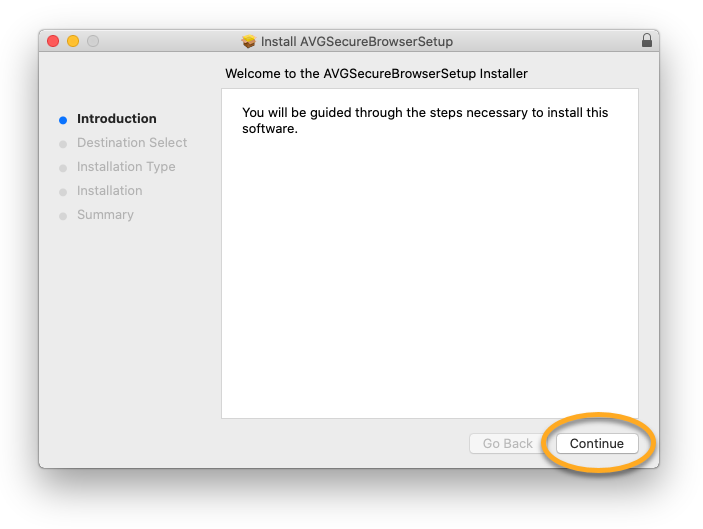This screenshot has height=529, width=703.
Task: Select the Summary step label
Action: [105, 215]
